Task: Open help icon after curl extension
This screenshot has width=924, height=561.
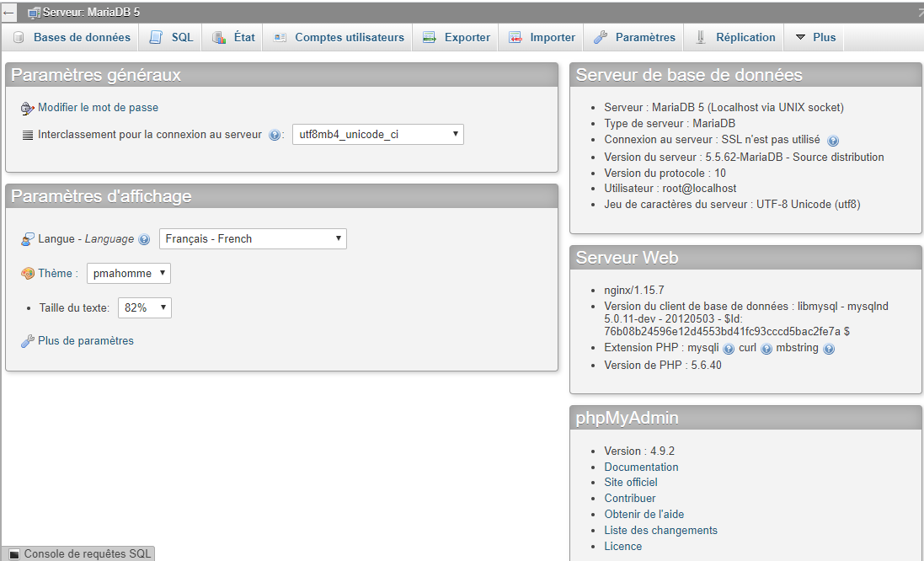Action: click(x=766, y=349)
